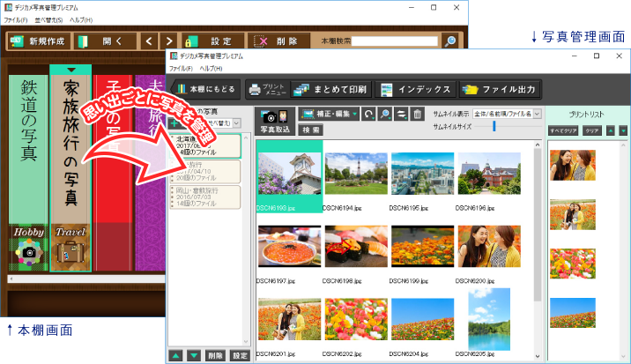The image size is (631, 364).
Task: Click the 検索 button under edit toolbar
Action: (x=311, y=130)
